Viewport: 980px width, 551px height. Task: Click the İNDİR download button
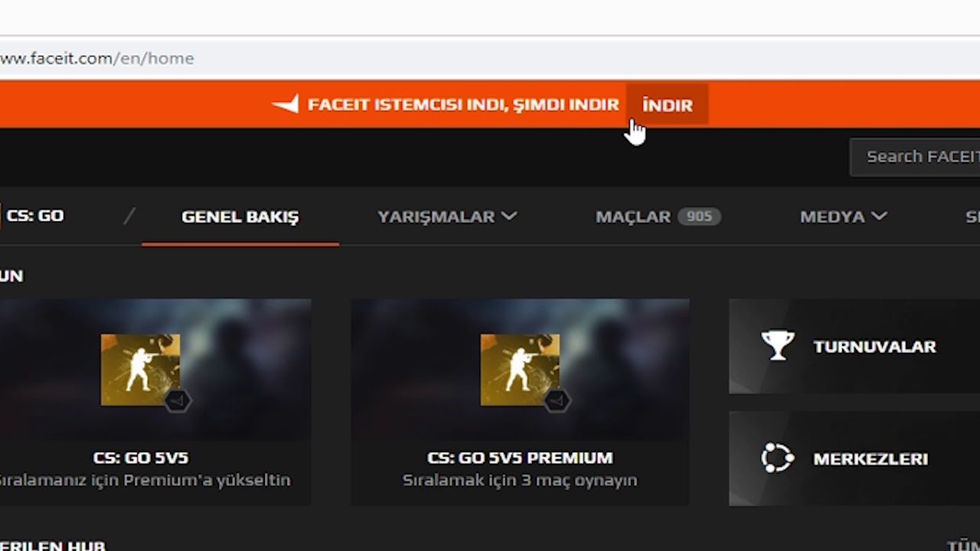667,105
